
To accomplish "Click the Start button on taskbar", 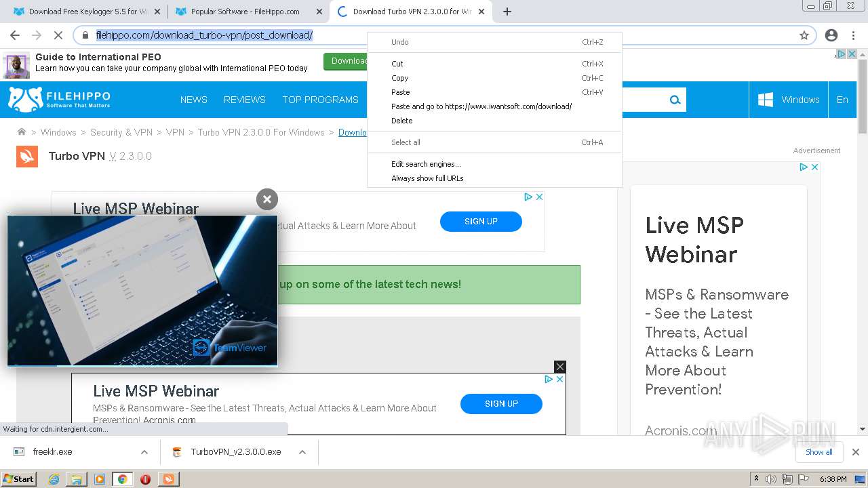I will click(19, 479).
